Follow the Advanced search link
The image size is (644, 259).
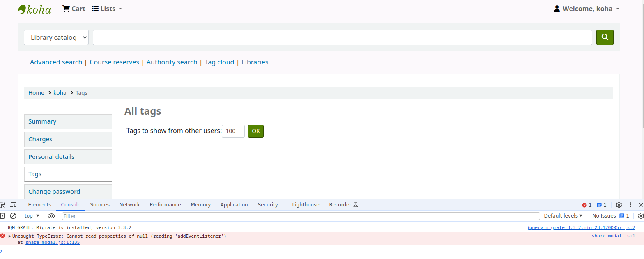(x=56, y=62)
